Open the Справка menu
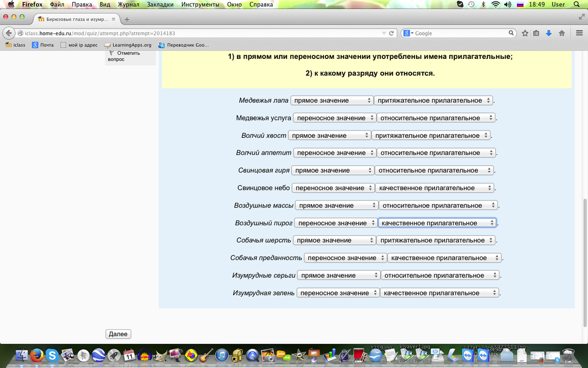Viewport: 588px width, 368px height. click(x=261, y=4)
